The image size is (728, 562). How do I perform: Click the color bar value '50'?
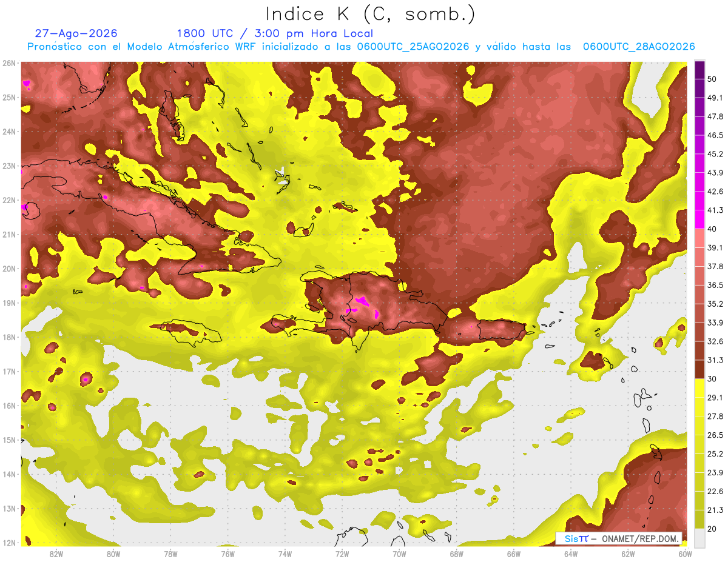click(712, 79)
